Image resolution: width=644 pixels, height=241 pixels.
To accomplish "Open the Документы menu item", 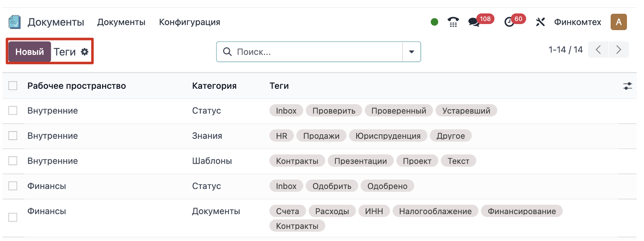I will click(121, 22).
